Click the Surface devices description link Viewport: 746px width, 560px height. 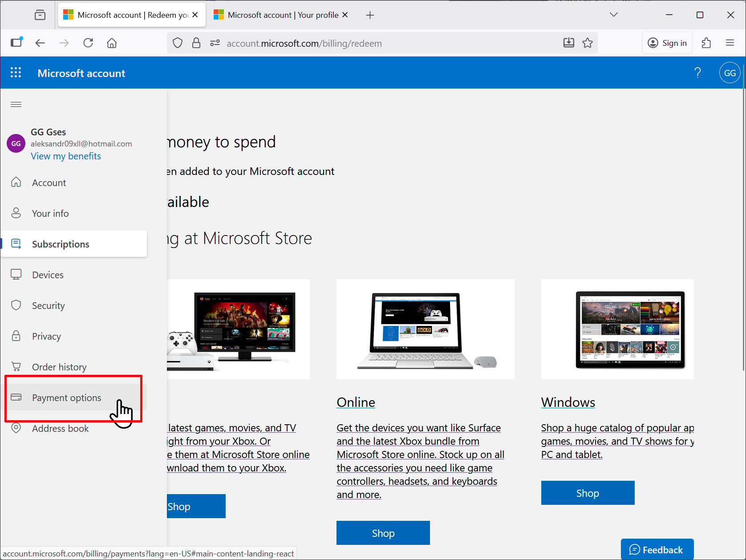tap(421, 461)
